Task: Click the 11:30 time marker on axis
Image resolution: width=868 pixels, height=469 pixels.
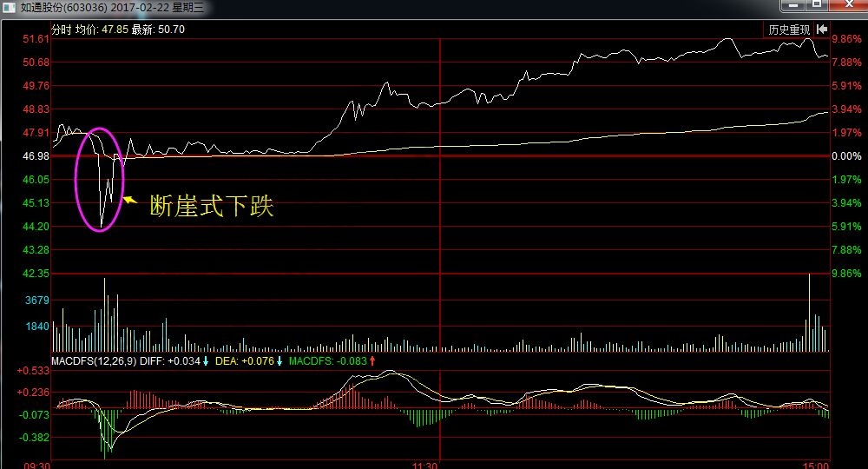Action: (x=424, y=465)
